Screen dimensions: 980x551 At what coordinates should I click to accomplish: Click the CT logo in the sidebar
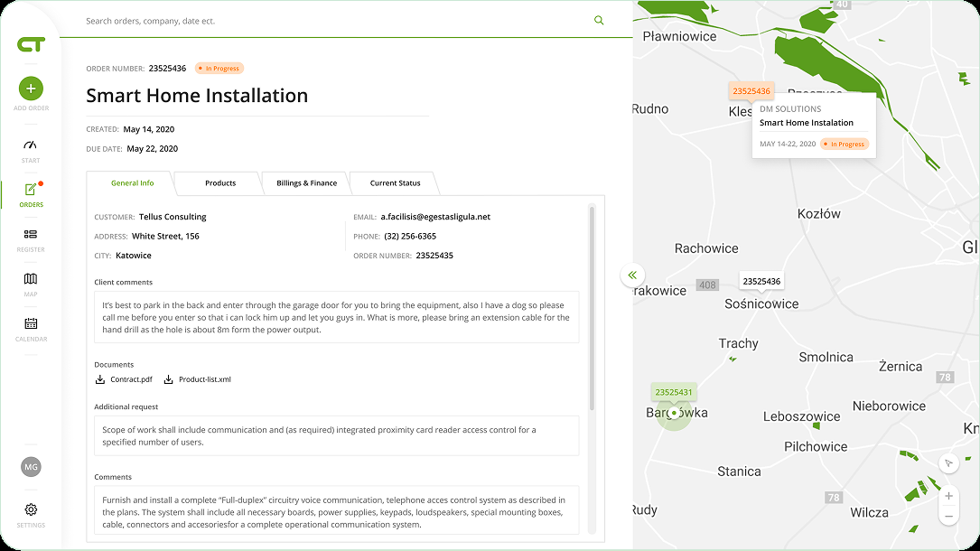(31, 44)
